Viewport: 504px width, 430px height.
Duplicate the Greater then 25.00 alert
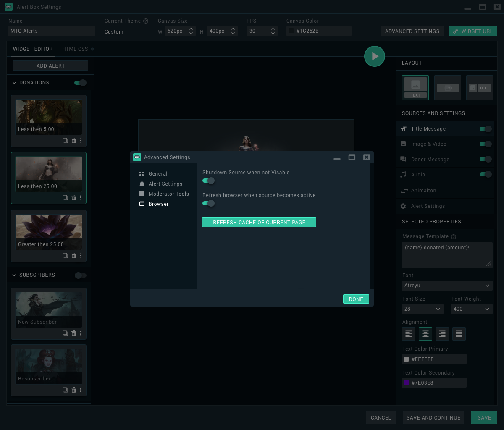(x=65, y=255)
